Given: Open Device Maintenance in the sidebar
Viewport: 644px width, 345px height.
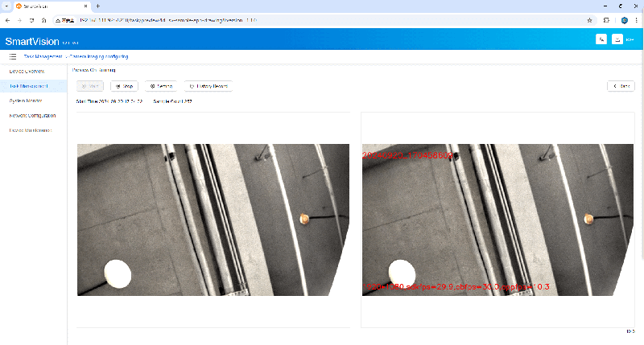Looking at the screenshot, I should tap(31, 130).
